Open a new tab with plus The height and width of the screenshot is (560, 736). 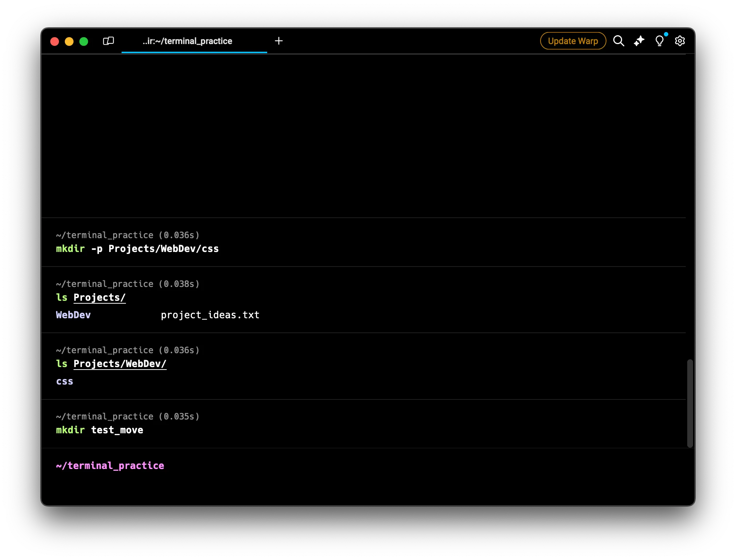pos(279,41)
